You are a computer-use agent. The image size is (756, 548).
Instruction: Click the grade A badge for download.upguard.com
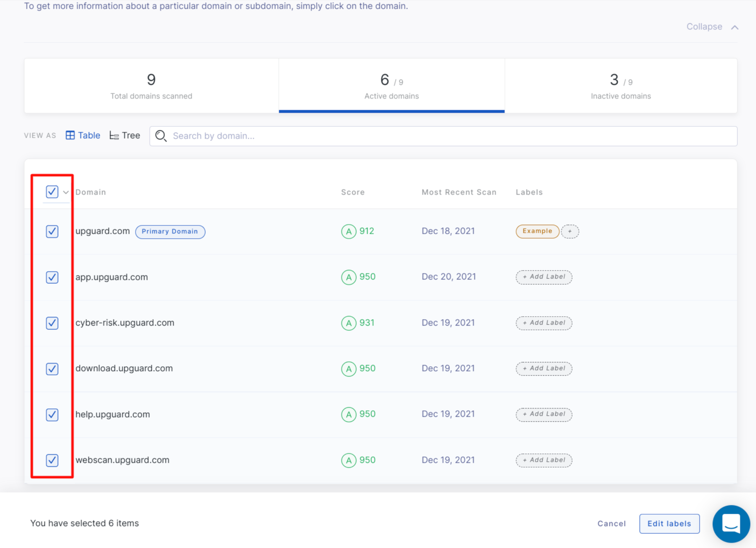pyautogui.click(x=349, y=369)
